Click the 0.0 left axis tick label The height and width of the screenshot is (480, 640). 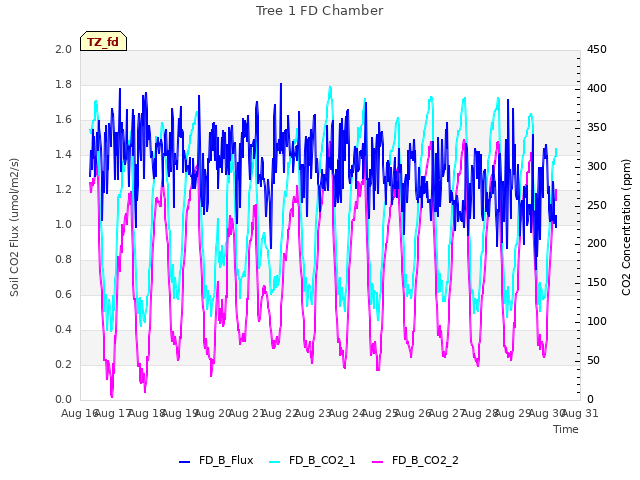[63, 400]
